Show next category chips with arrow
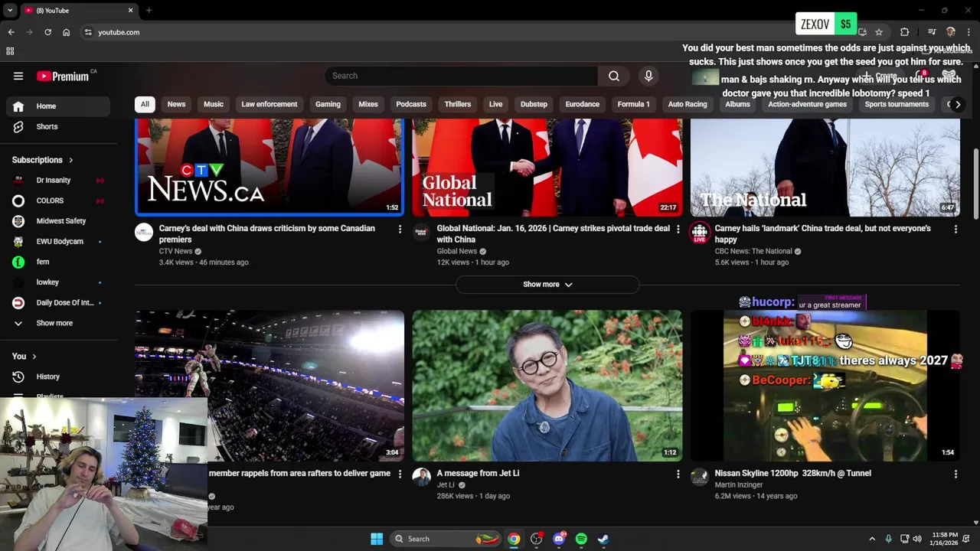Image resolution: width=980 pixels, height=551 pixels. pyautogui.click(x=958, y=104)
